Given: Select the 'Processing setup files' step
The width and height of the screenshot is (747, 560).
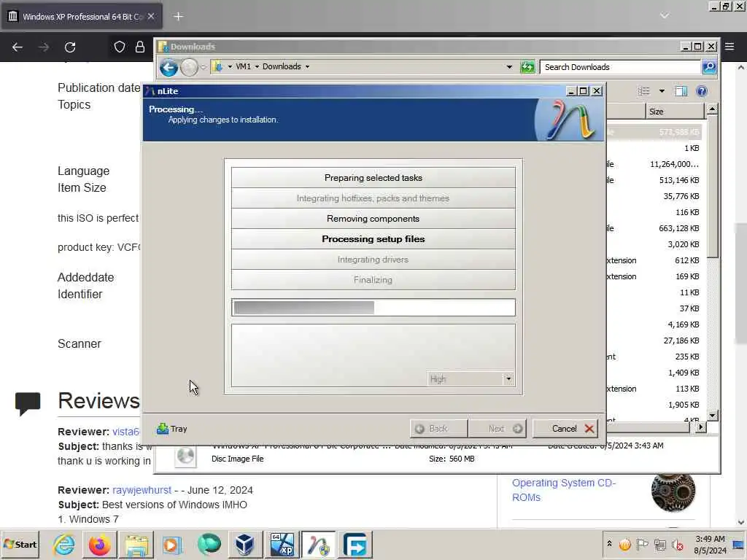Looking at the screenshot, I should (x=373, y=239).
